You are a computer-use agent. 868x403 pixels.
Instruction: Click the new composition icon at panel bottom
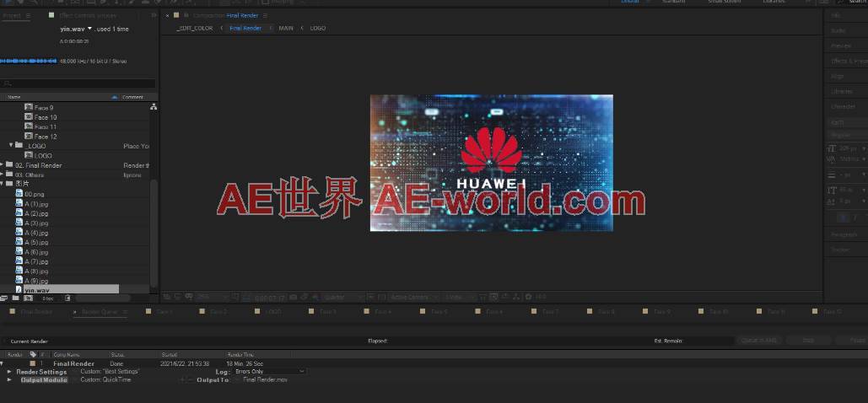click(x=29, y=298)
